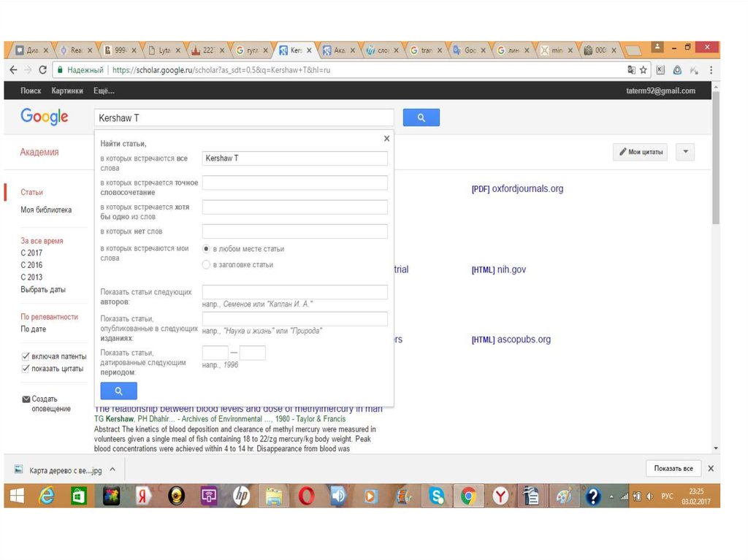
Task: Open Ещё... menu in black bar
Action: [x=104, y=91]
